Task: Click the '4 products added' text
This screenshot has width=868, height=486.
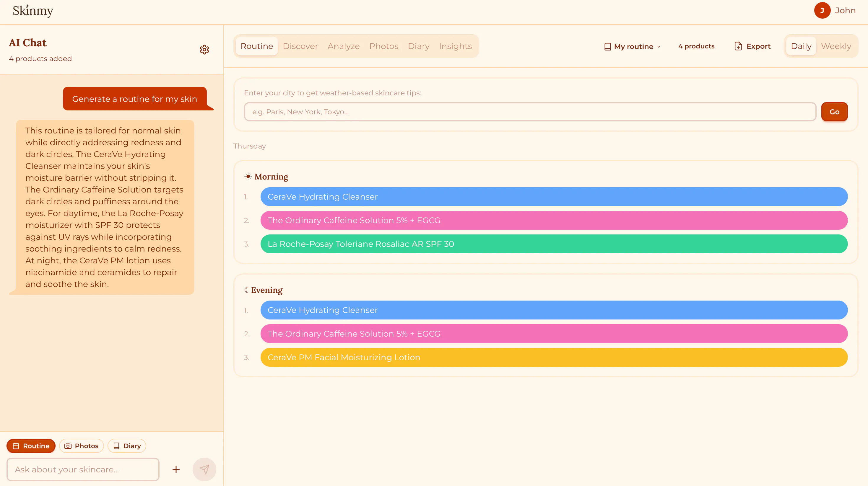Action: 40,58
